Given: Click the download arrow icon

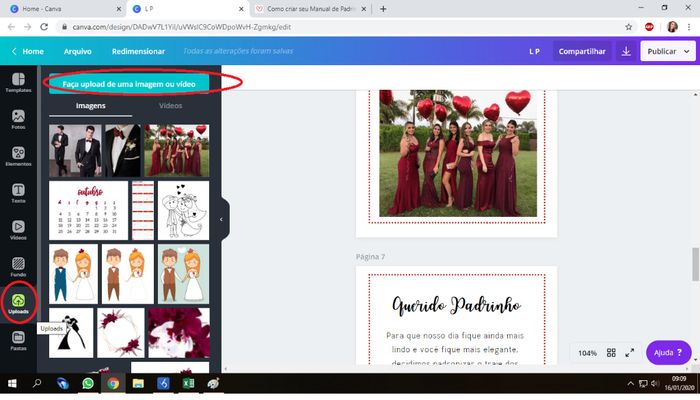Looking at the screenshot, I should tap(626, 51).
